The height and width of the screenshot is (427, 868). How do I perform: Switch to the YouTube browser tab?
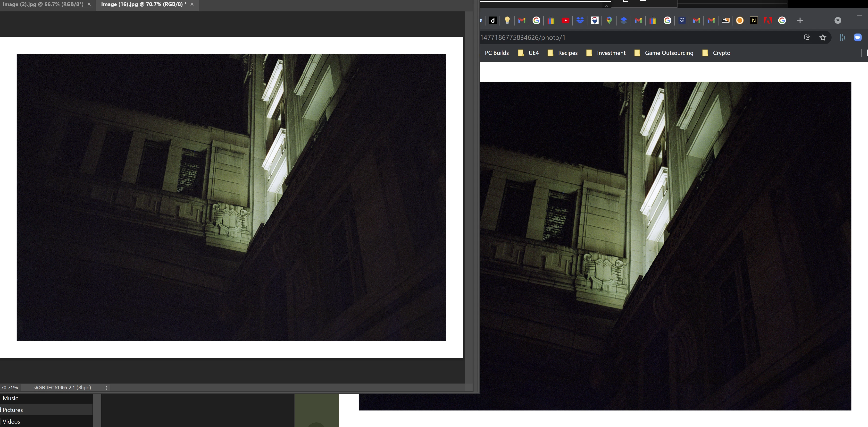click(565, 21)
